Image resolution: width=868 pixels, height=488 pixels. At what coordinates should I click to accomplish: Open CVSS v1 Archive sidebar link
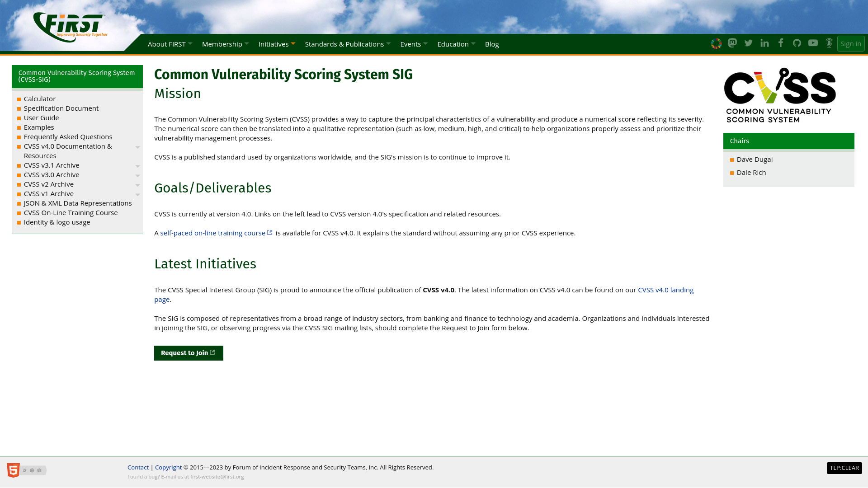(49, 193)
